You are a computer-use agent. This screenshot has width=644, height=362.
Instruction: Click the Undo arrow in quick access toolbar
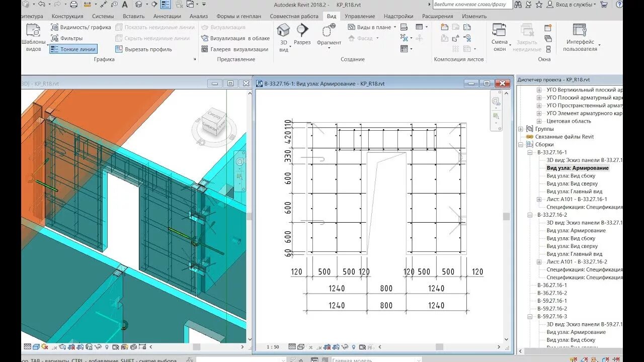click(x=41, y=5)
